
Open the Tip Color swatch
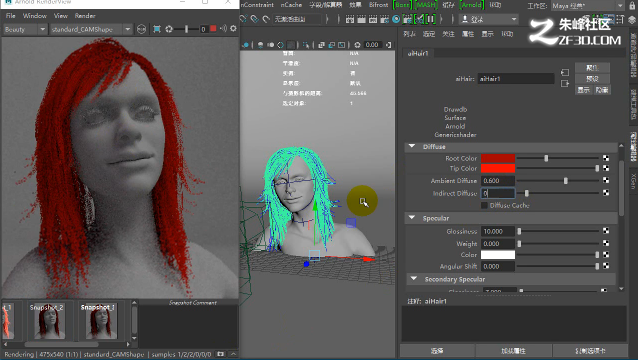(498, 168)
